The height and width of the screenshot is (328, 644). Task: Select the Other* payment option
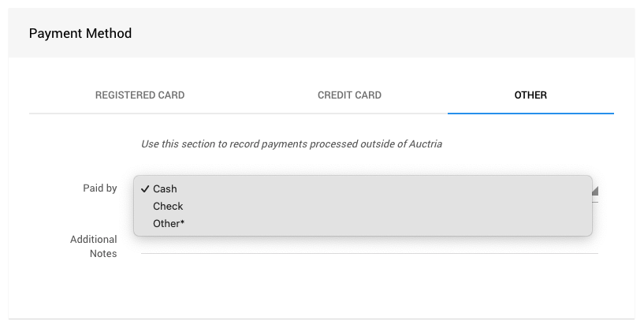(x=169, y=224)
